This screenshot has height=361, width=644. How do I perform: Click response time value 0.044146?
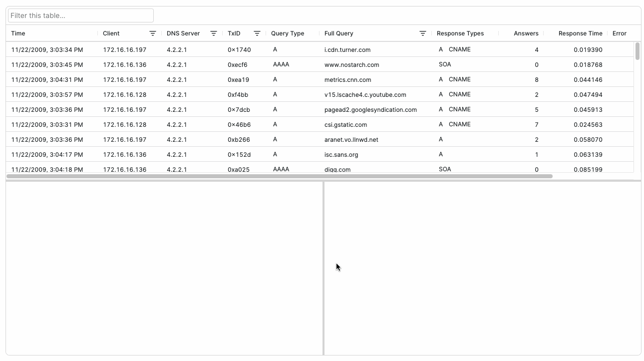point(588,80)
